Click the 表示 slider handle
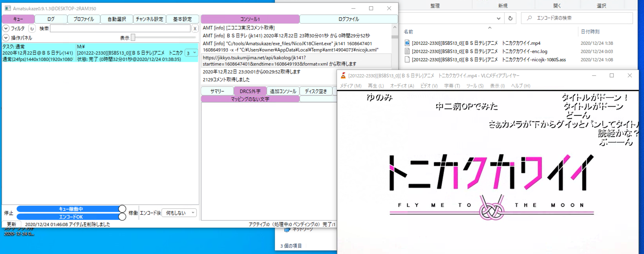This screenshot has height=254, width=644. [133, 37]
